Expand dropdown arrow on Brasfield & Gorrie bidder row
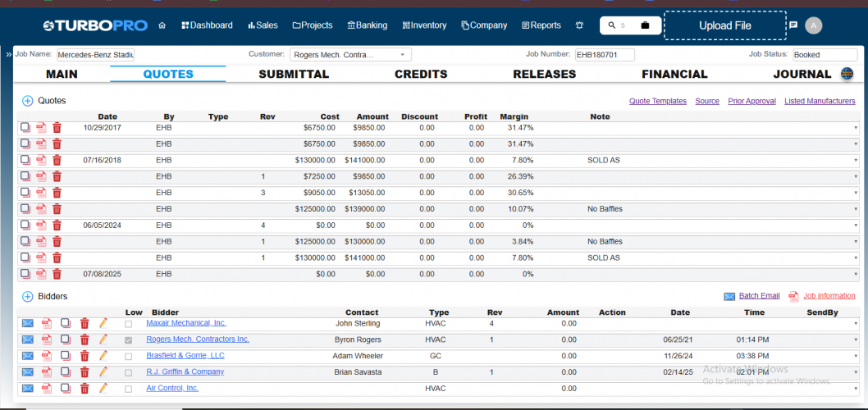The width and height of the screenshot is (868, 410). click(855, 356)
